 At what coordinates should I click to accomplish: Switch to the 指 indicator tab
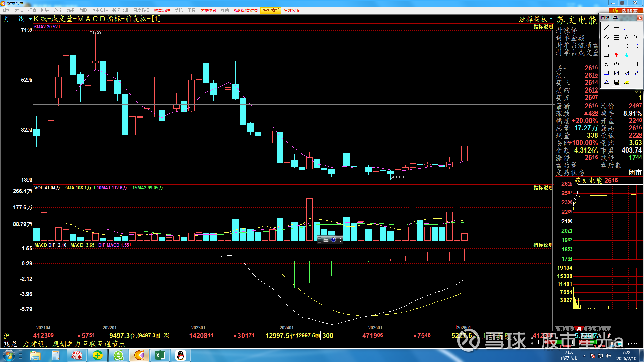click(588, 329)
